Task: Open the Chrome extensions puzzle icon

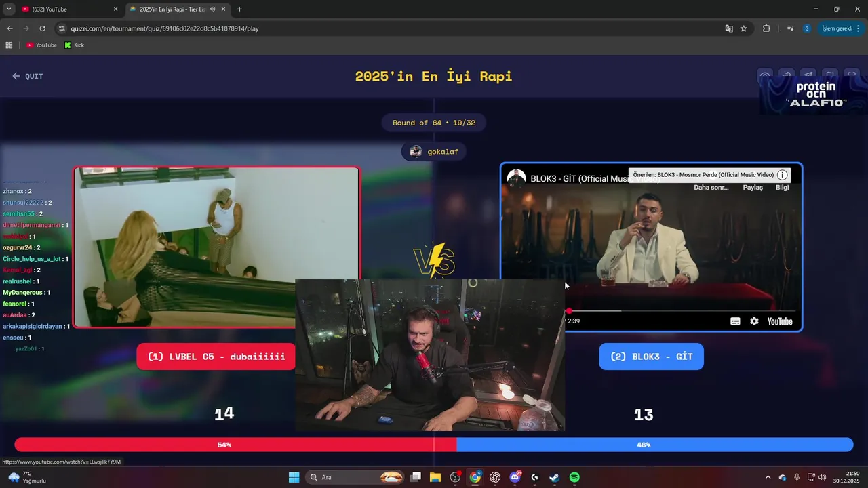Action: click(x=766, y=28)
